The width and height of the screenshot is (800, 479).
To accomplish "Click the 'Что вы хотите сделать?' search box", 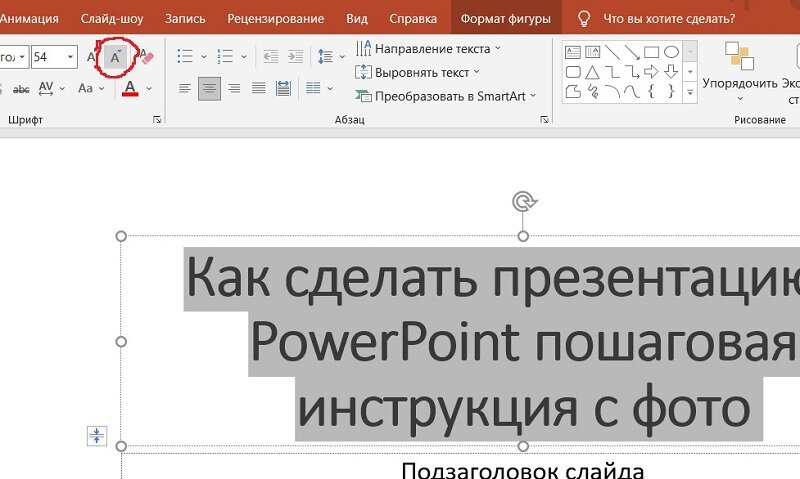I will [x=669, y=19].
